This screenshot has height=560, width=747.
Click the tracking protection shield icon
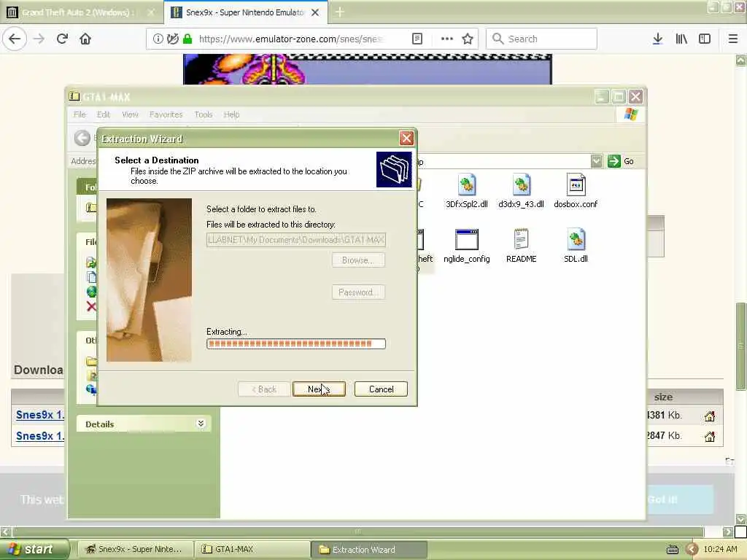[x=173, y=39]
